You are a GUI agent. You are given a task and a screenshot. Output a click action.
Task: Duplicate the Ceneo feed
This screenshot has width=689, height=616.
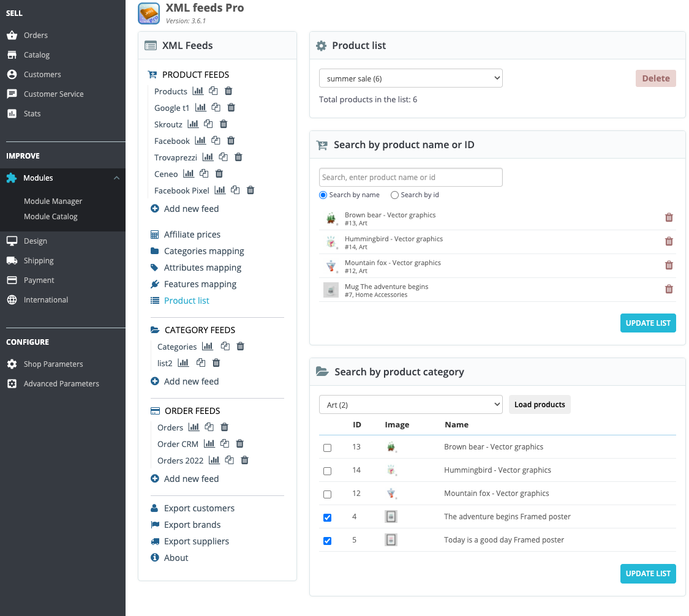(204, 173)
